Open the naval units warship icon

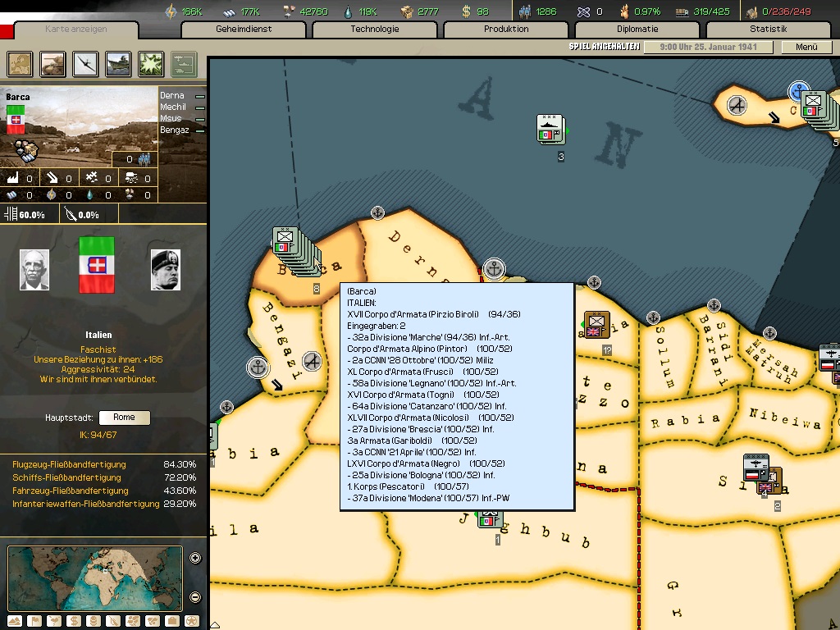(118, 63)
